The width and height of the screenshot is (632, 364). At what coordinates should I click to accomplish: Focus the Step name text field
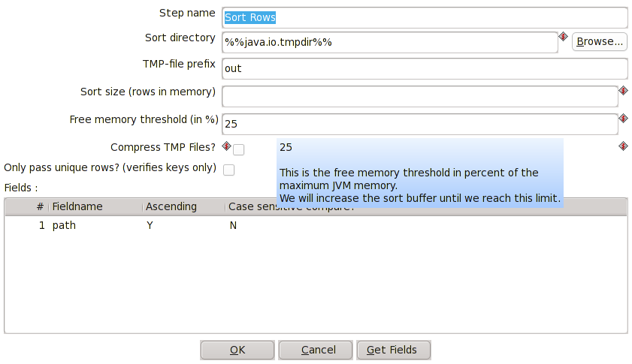tap(425, 18)
